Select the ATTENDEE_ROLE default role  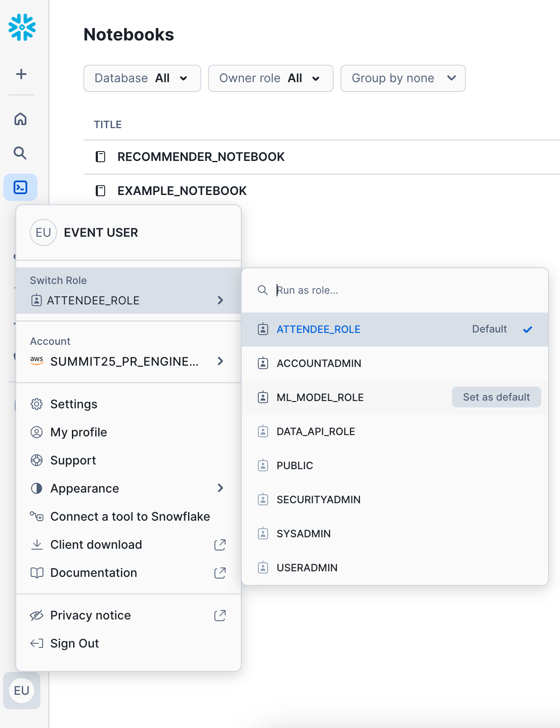click(x=395, y=329)
